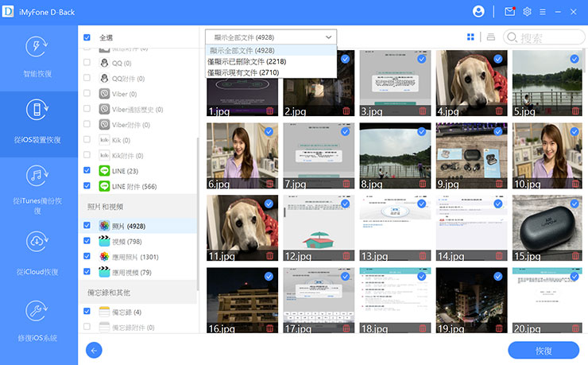
Task: Open the user account profile icon
Action: pyautogui.click(x=478, y=11)
